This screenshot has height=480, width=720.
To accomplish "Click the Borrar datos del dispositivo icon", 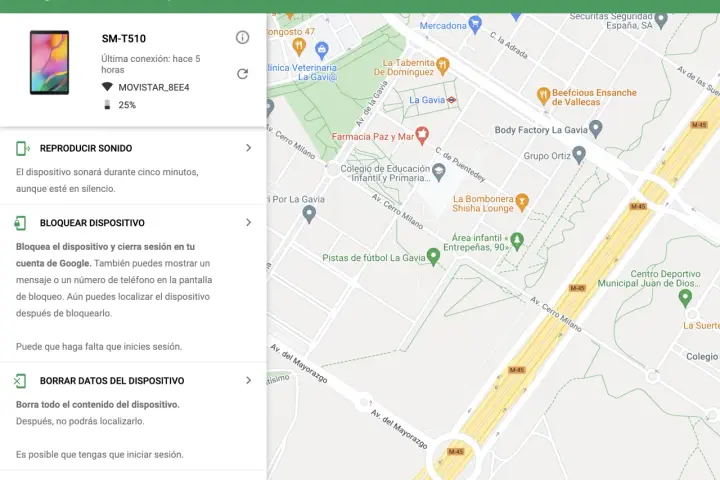I will click(20, 381).
